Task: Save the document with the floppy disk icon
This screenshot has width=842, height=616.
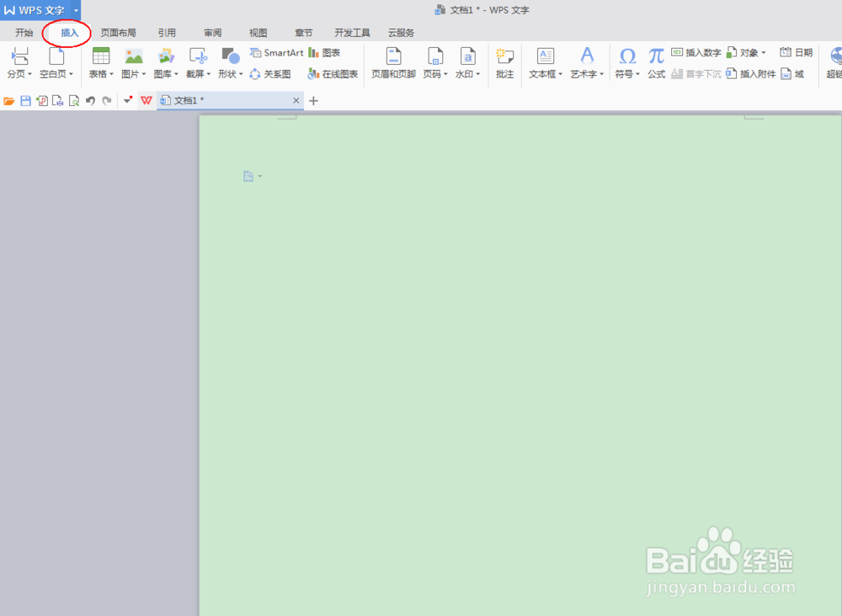Action: pos(25,101)
